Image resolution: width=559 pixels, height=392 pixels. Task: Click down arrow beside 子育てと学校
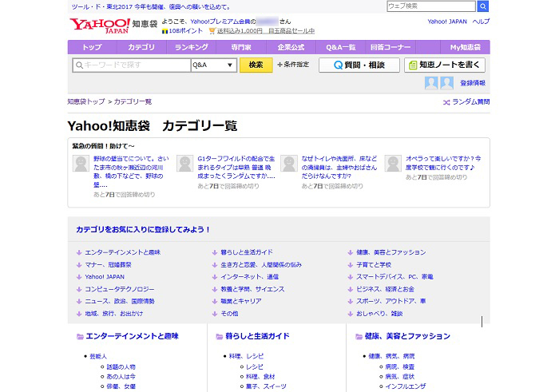(351, 265)
